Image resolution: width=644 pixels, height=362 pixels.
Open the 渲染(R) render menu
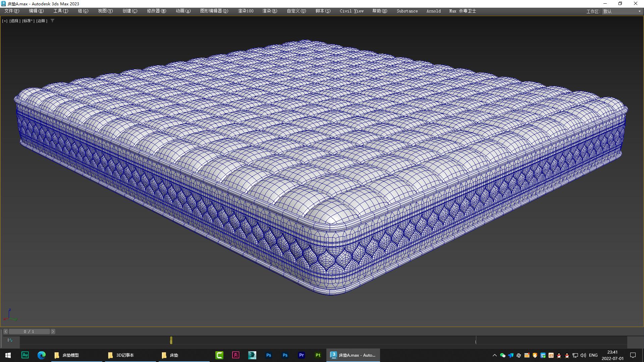pos(269,11)
